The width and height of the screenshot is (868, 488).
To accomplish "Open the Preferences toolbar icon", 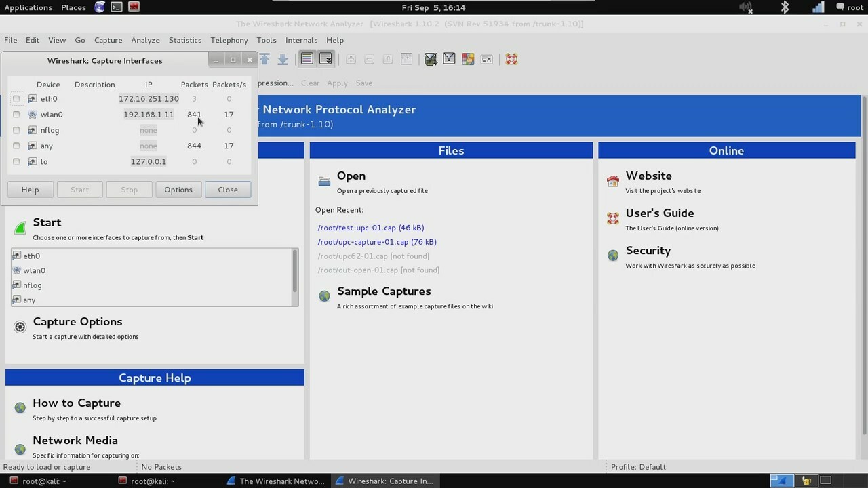I will coord(486,60).
